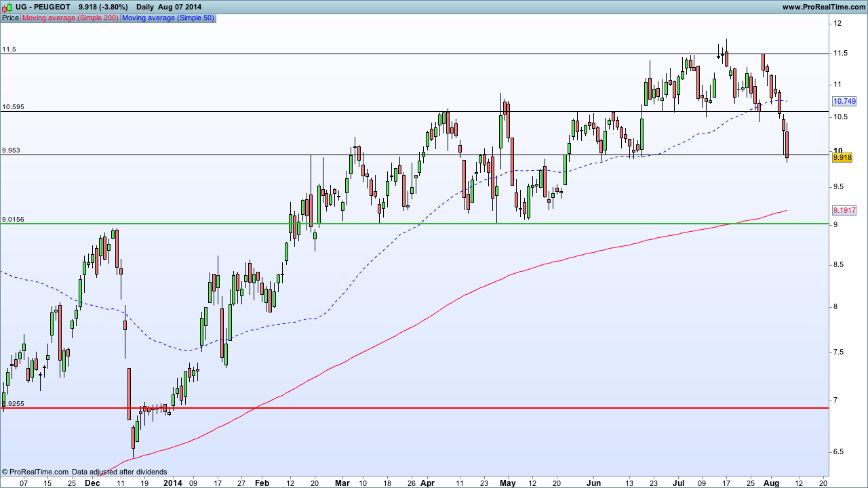Click the blue 10.749 moving average price tag
This screenshot has width=868, height=488.
point(844,101)
